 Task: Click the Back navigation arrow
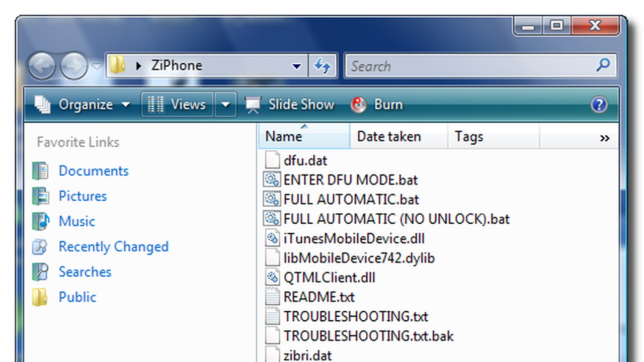point(41,66)
